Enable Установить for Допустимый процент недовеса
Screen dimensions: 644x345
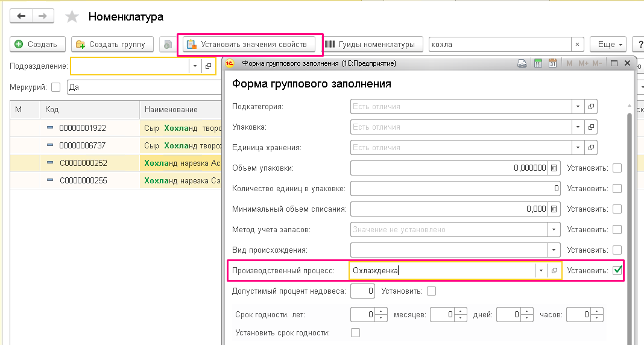point(431,291)
